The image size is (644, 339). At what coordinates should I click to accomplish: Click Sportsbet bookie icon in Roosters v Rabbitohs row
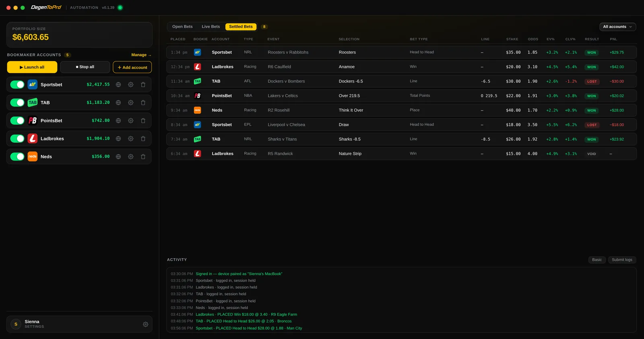[198, 52]
